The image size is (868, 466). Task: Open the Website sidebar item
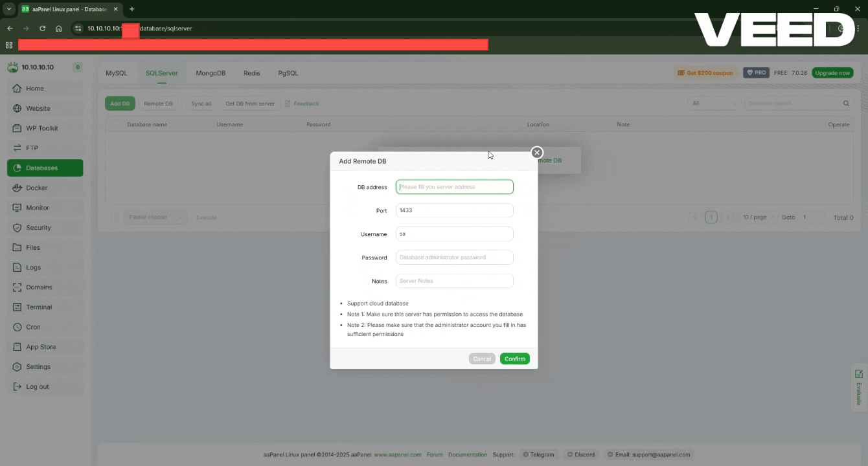[x=45, y=108]
